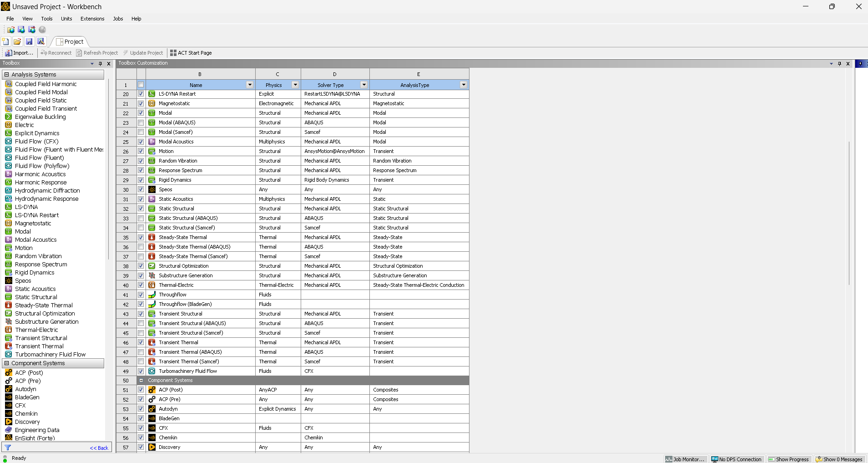Screen dimensions: 868x463
Task: Select Fluid Flow (Fluent) in Toolbox
Action: pos(39,158)
